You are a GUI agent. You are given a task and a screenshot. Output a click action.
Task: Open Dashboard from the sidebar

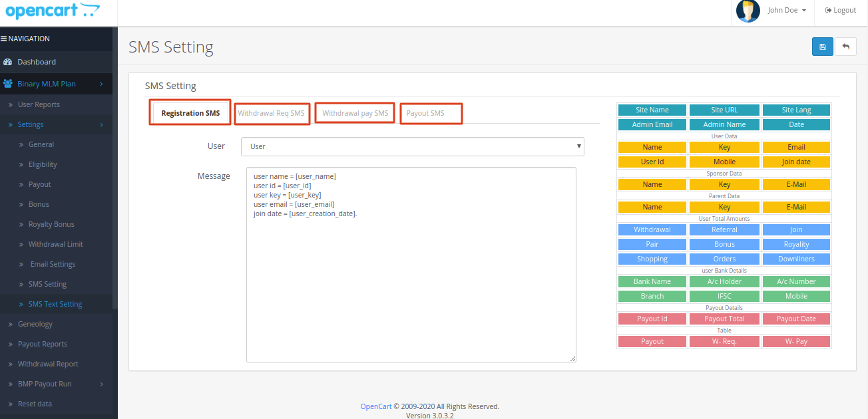click(x=37, y=62)
